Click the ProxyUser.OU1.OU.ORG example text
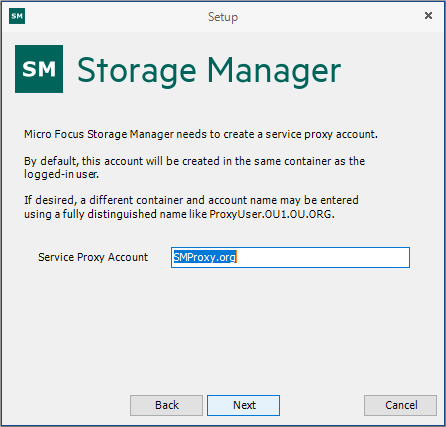The height and width of the screenshot is (427, 446). click(x=272, y=214)
